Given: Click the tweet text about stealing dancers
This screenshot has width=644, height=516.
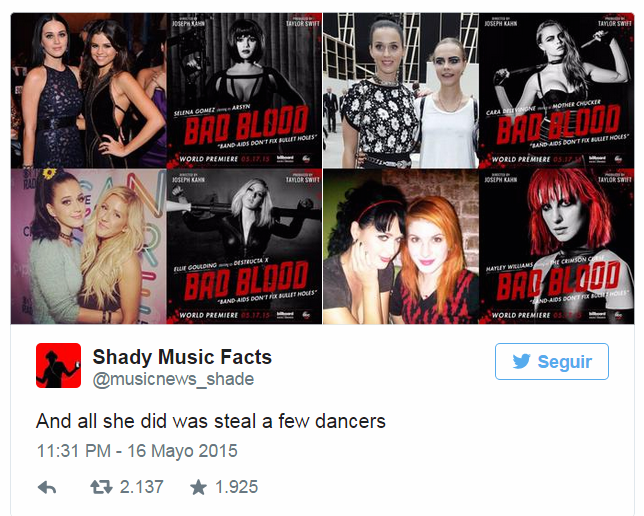Looking at the screenshot, I should coord(211,421).
